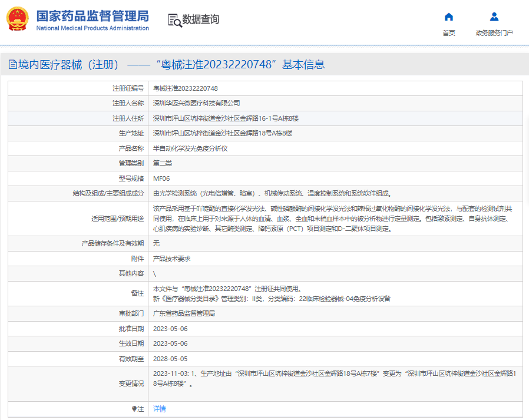The image size is (529, 420).
Task: Click the page heading 境内医疗器械（注册）基本信息
Action: click(x=171, y=64)
